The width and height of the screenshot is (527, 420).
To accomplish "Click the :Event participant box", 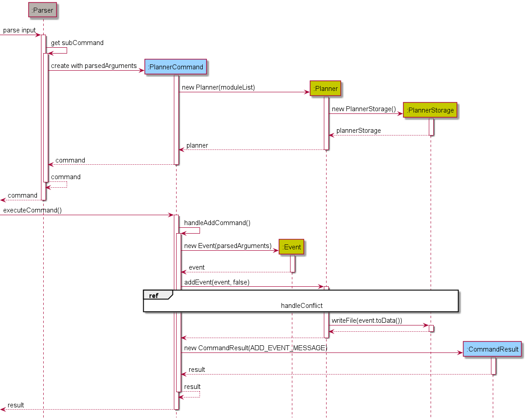I will (x=291, y=247).
